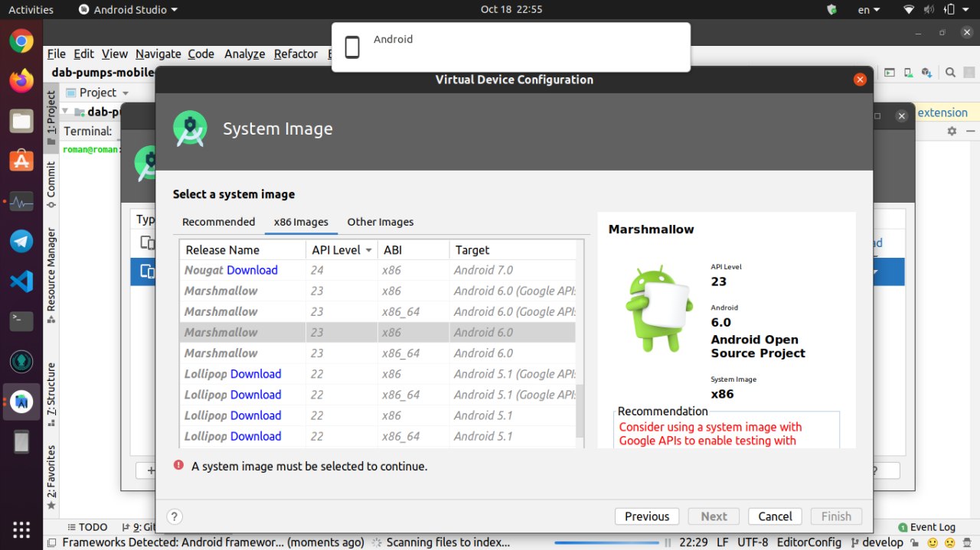Launch Visual Studio Code from dock
The image size is (980, 550).
(x=21, y=282)
